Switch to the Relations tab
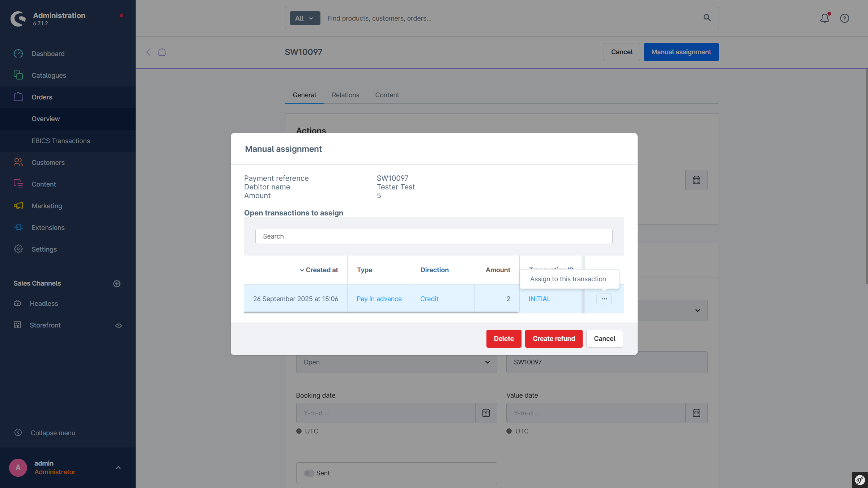The image size is (868, 488). click(345, 95)
